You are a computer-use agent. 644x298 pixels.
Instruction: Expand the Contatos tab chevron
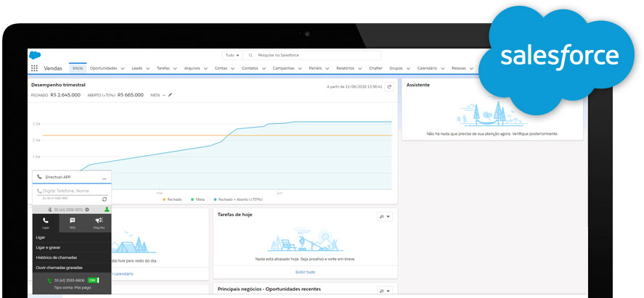(264, 68)
